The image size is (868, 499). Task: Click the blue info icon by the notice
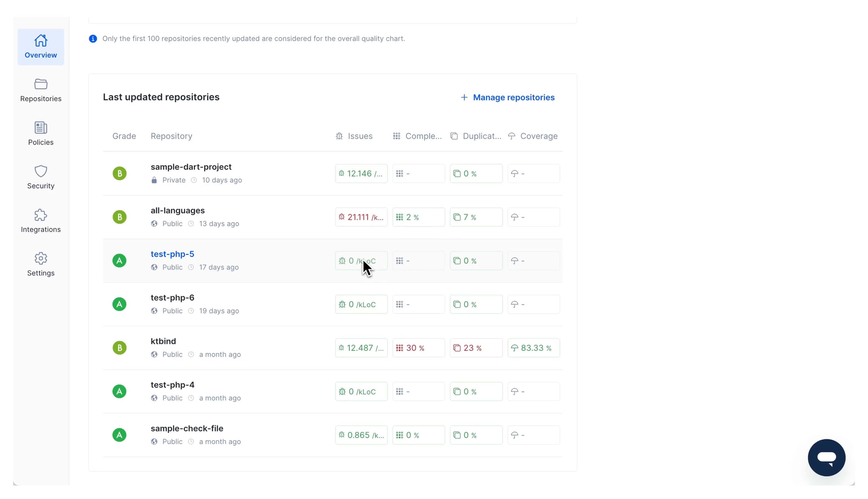[93, 39]
